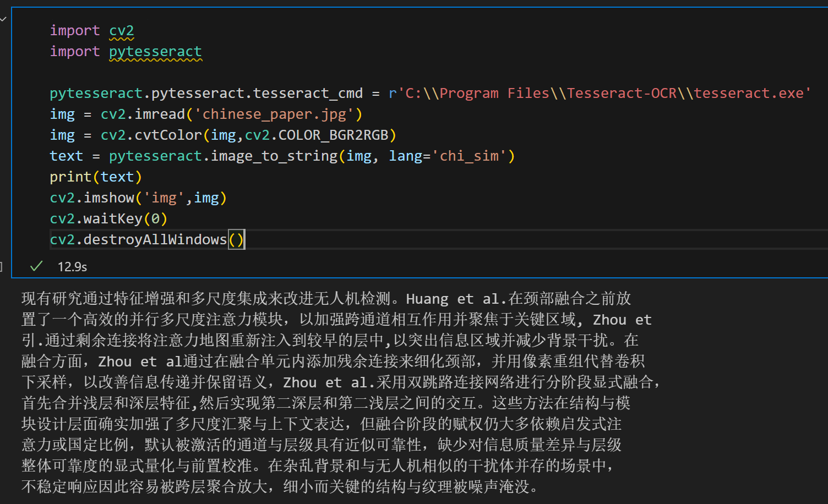Click the green success checkmark icon
The image size is (828, 504).
pyautogui.click(x=36, y=266)
